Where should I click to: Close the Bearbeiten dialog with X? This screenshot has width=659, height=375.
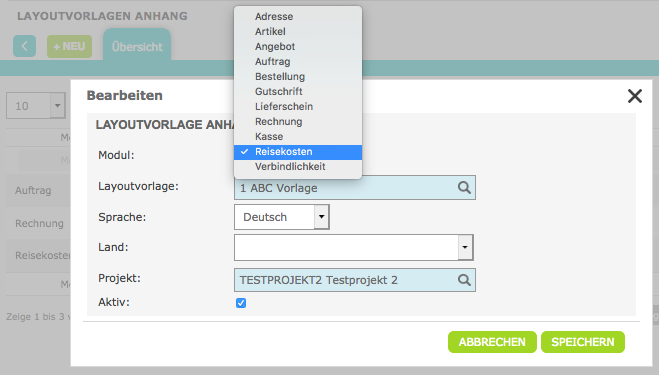click(635, 96)
